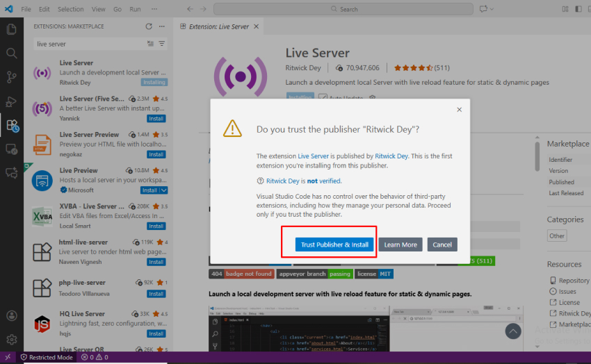Install Live Server Preview extension

(156, 154)
